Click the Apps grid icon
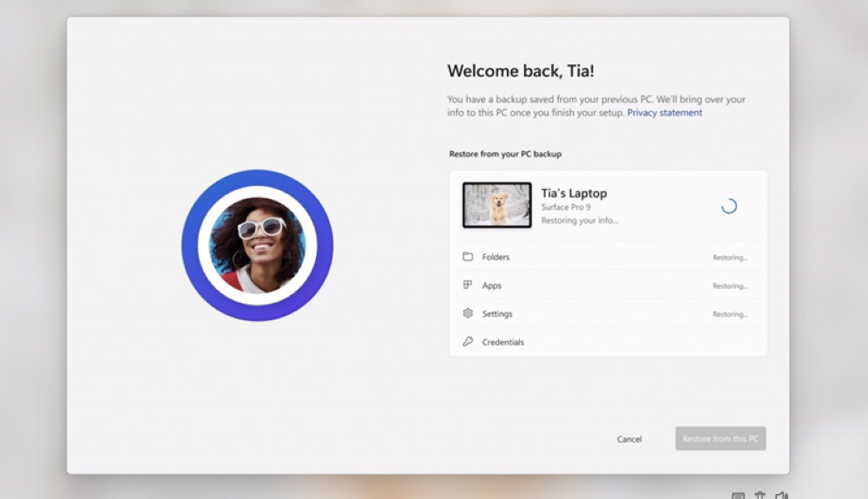 click(468, 286)
